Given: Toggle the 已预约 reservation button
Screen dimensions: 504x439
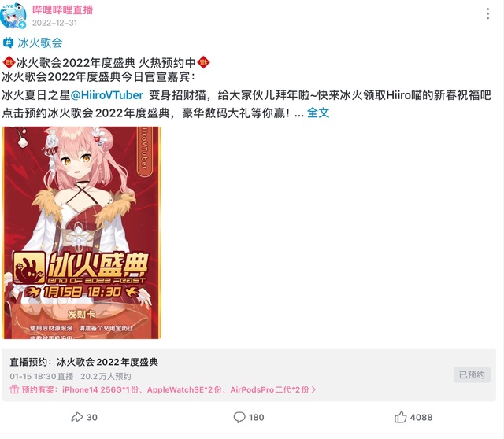Looking at the screenshot, I should (472, 374).
